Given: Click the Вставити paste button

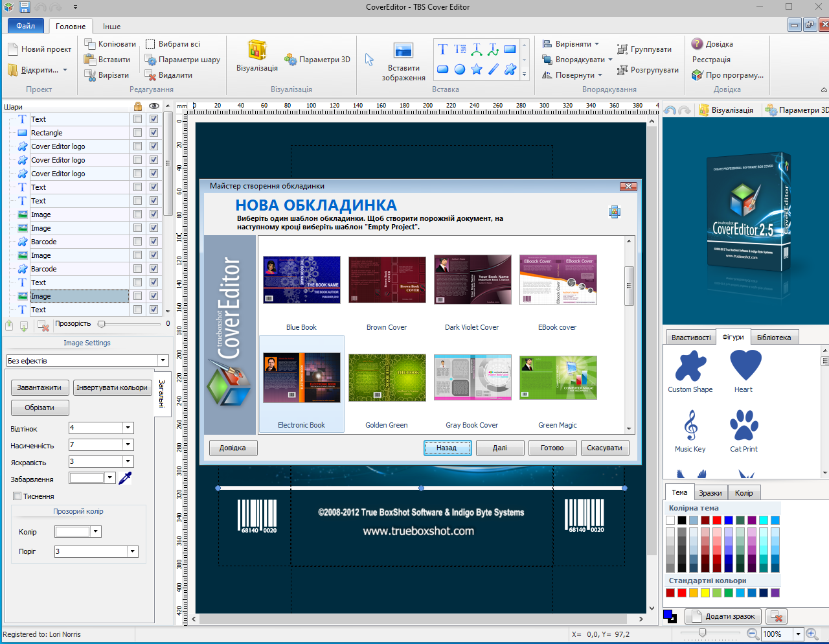Looking at the screenshot, I should [x=107, y=60].
